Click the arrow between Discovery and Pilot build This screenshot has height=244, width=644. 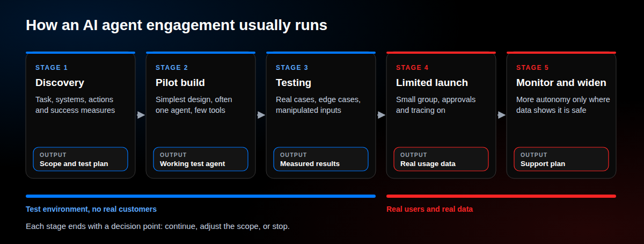pyautogui.click(x=141, y=115)
